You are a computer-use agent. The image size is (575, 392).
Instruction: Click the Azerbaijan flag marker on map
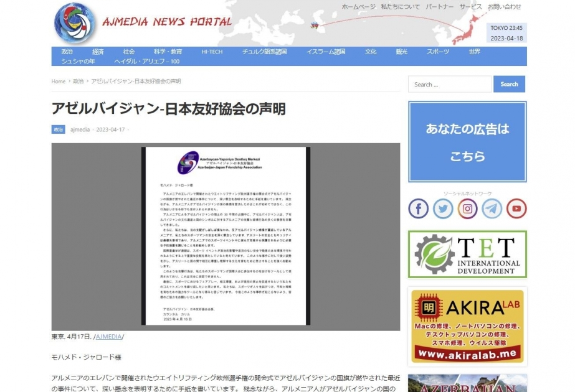(314, 26)
